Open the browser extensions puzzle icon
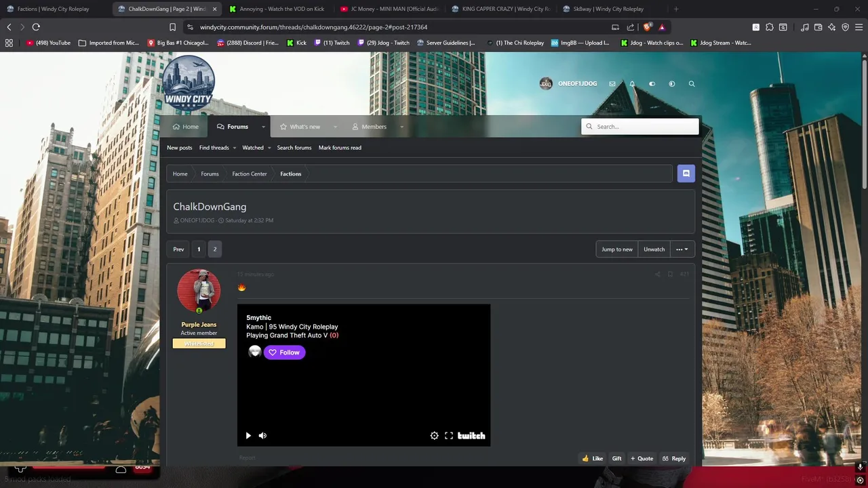Image resolution: width=868 pixels, height=488 pixels. click(770, 27)
